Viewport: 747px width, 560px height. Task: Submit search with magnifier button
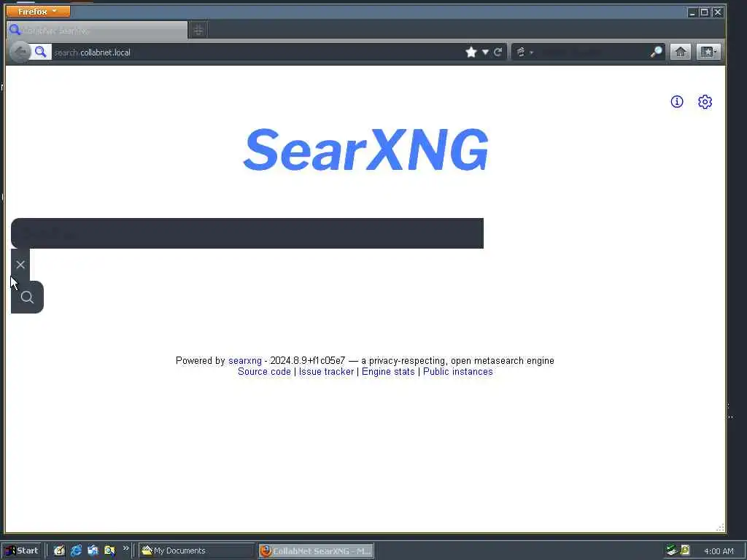coord(27,297)
